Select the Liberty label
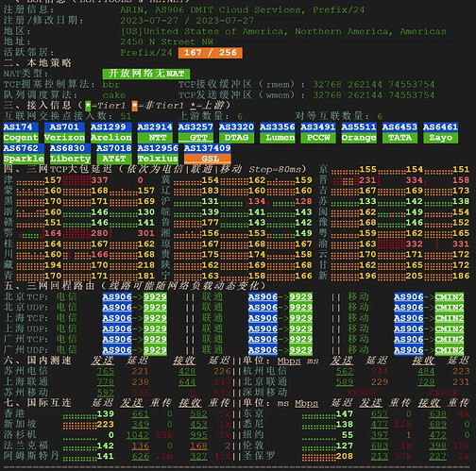The width and height of the screenshot is (476, 471). pyautogui.click(x=70, y=159)
